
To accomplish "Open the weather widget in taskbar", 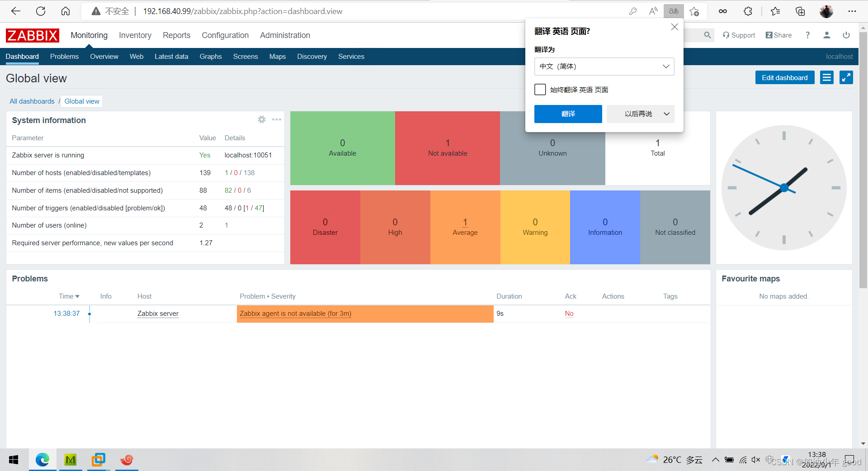I will [675, 460].
